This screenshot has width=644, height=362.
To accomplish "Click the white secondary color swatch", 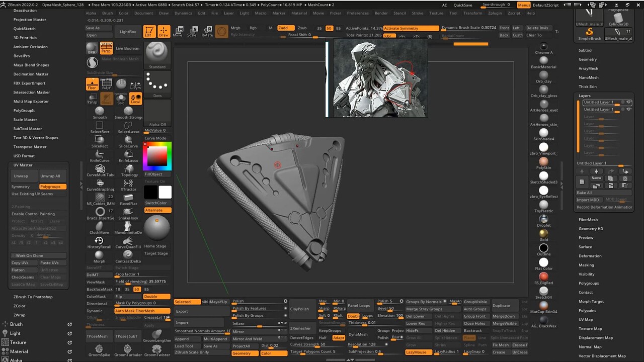I will 165,192.
